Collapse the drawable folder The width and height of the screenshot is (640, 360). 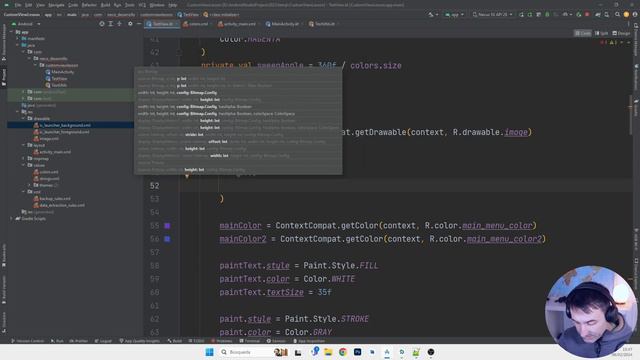(x=24, y=118)
